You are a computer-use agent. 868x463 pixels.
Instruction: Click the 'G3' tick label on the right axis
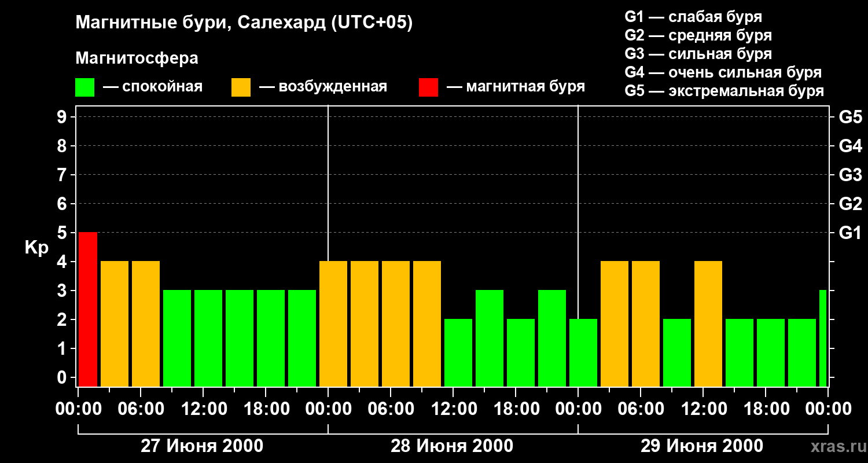[850, 175]
